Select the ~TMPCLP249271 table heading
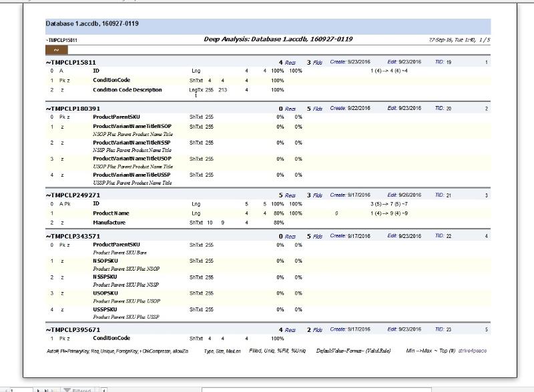Viewport: 534px width, 392px height. (x=73, y=195)
